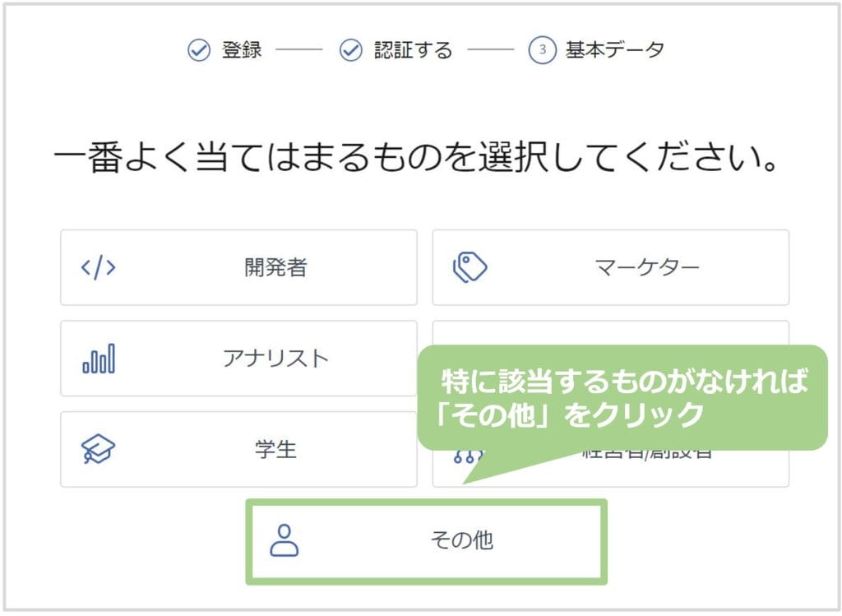Select the 開発者 option label

275,267
